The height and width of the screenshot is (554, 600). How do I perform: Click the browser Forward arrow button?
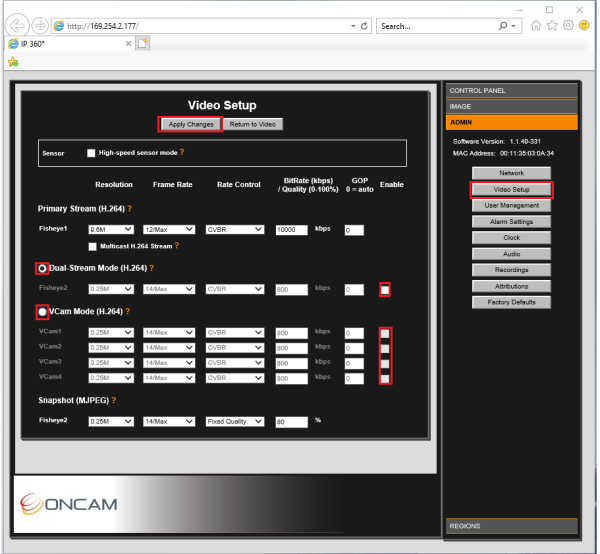(x=40, y=26)
